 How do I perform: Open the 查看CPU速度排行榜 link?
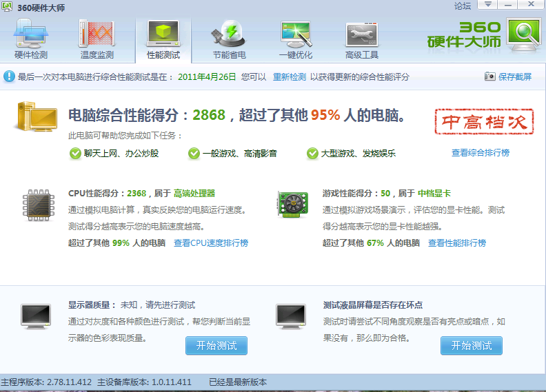click(211, 243)
